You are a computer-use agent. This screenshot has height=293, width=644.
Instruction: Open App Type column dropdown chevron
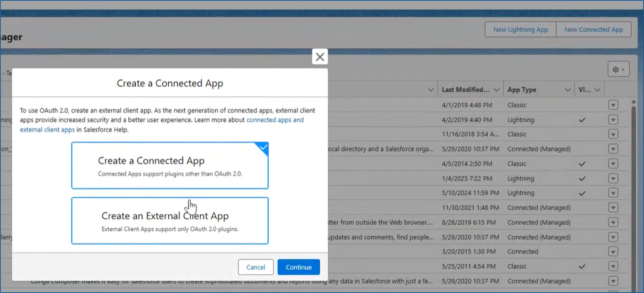point(567,90)
